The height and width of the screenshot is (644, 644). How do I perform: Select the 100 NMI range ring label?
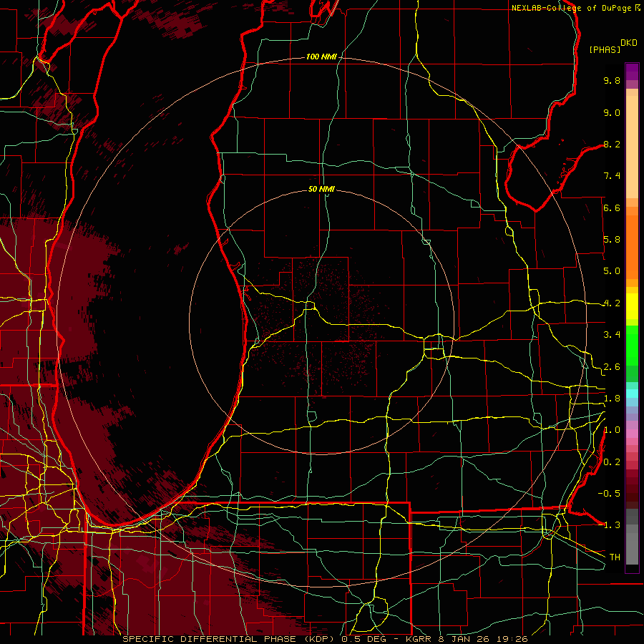(x=321, y=57)
